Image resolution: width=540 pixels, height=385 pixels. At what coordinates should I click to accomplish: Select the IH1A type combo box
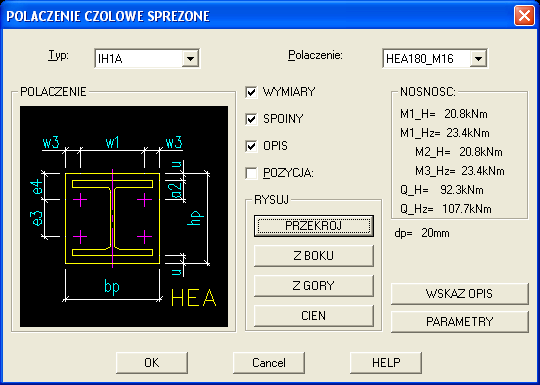click(x=147, y=59)
